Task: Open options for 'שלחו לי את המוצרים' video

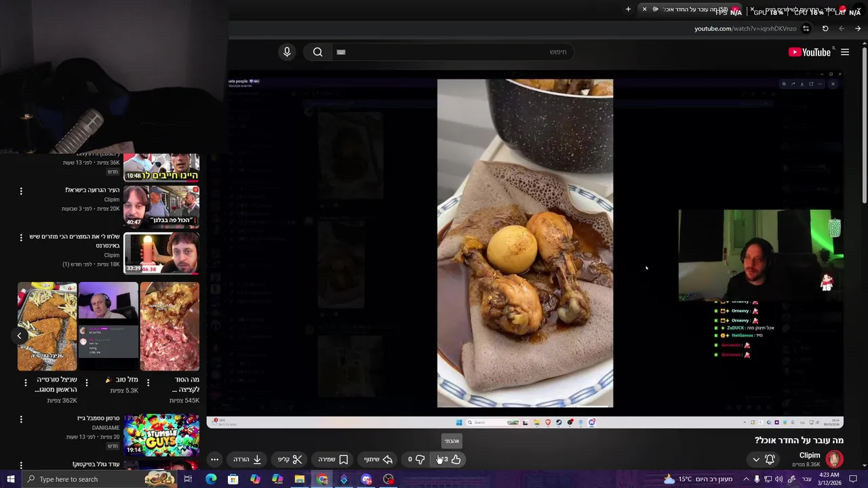Action: pyautogui.click(x=21, y=238)
